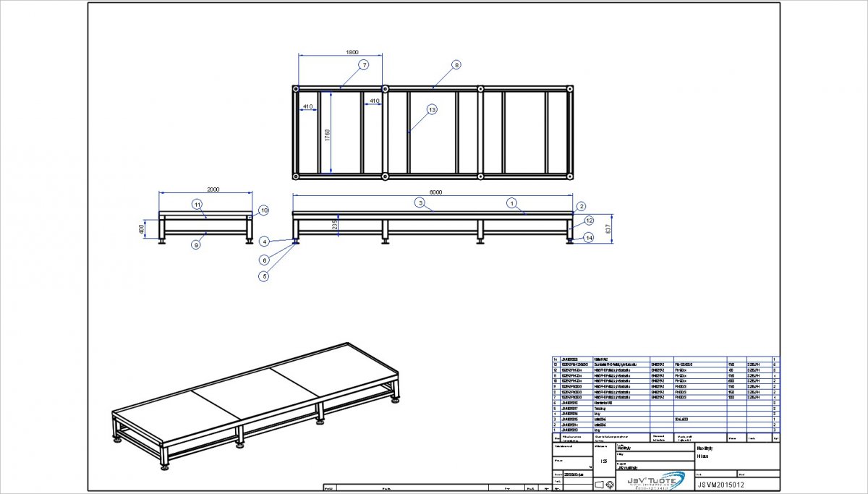Select the 1800 dimension above top view

(352, 52)
